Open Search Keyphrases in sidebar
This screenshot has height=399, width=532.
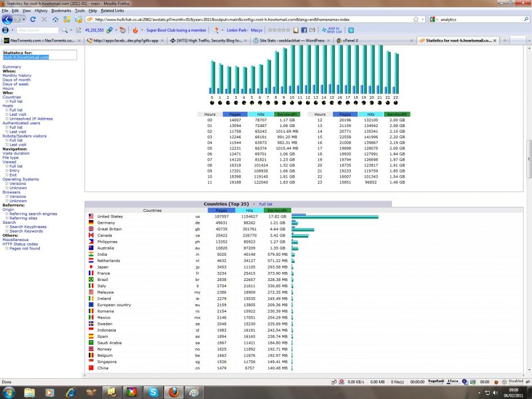pyautogui.click(x=28, y=226)
